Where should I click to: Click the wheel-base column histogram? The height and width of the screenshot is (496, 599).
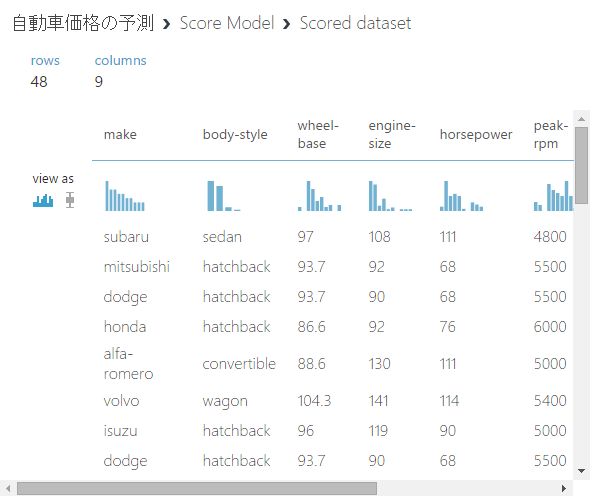pos(319,196)
